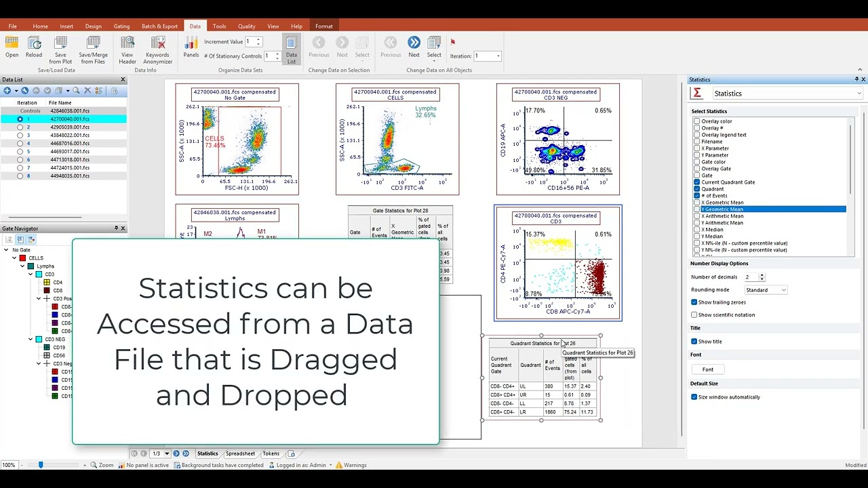
Task: Collapse the Lymphs tree node
Action: [x=22, y=266]
